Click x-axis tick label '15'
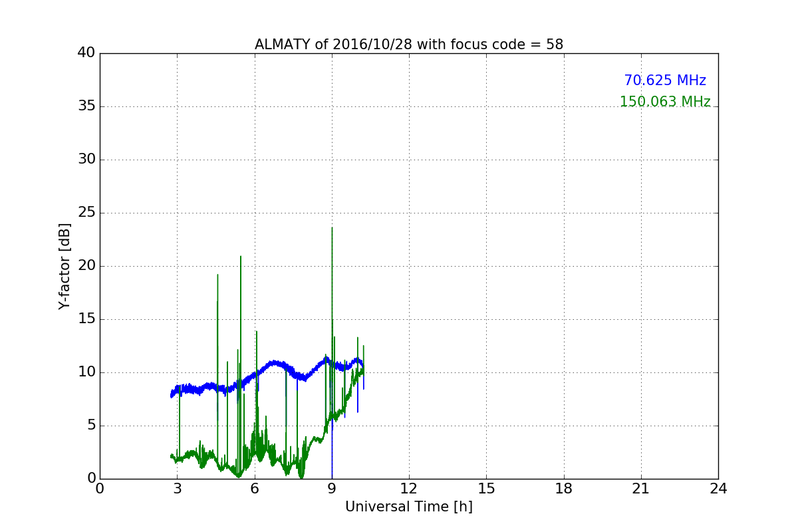 [x=486, y=489]
